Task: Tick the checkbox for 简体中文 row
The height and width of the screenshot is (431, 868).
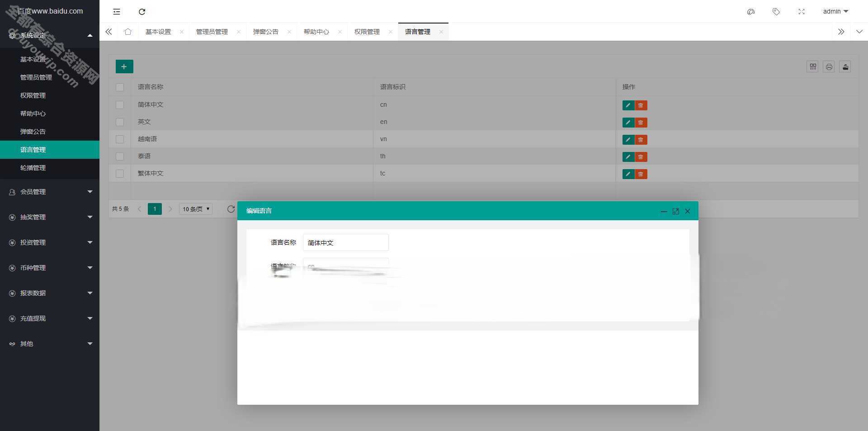Action: coord(120,105)
